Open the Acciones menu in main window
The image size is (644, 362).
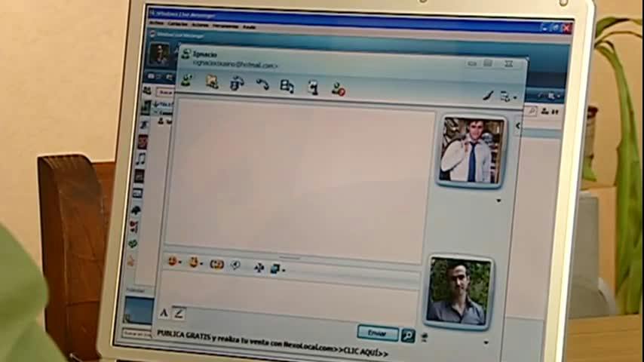[201, 25]
